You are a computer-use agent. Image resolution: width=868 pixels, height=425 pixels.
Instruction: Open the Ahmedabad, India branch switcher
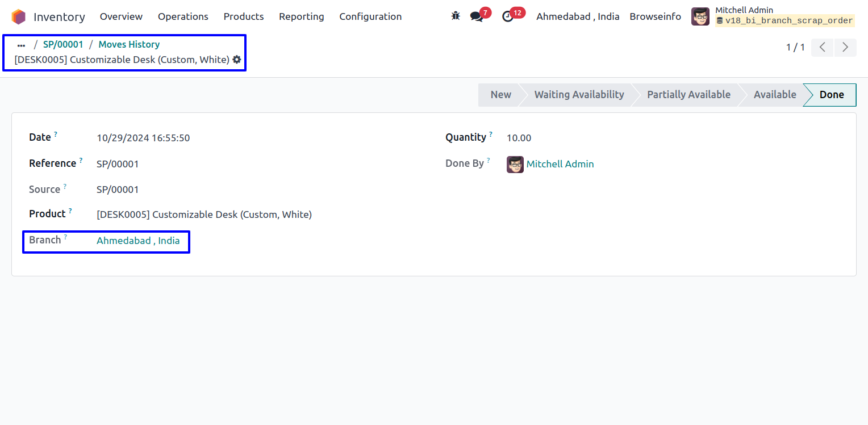[x=578, y=16]
